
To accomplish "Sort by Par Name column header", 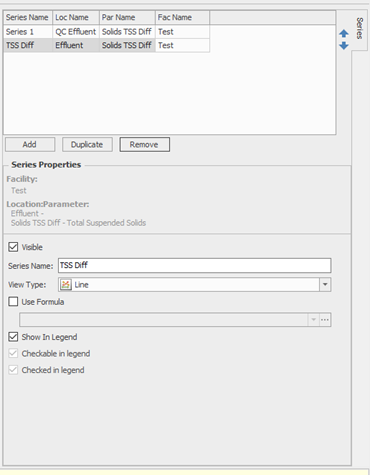I will tap(127, 17).
